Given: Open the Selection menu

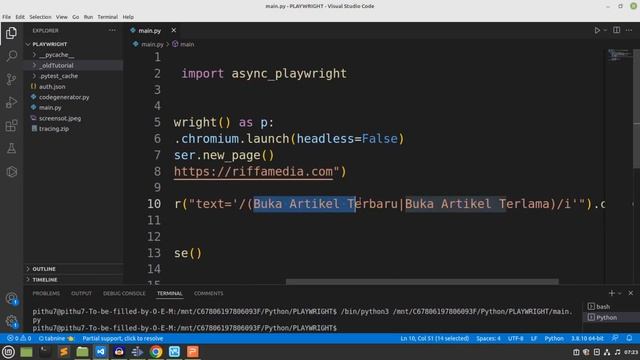Looking at the screenshot, I should (x=40, y=17).
